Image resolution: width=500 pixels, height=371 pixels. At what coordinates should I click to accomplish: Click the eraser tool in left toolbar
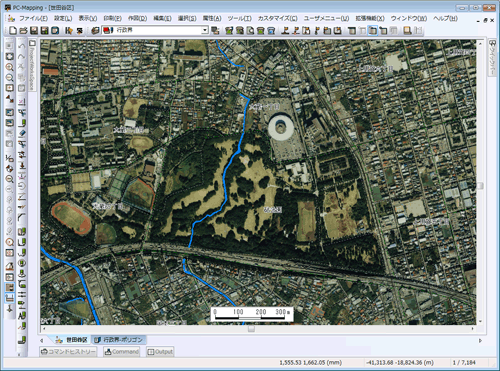(22, 133)
